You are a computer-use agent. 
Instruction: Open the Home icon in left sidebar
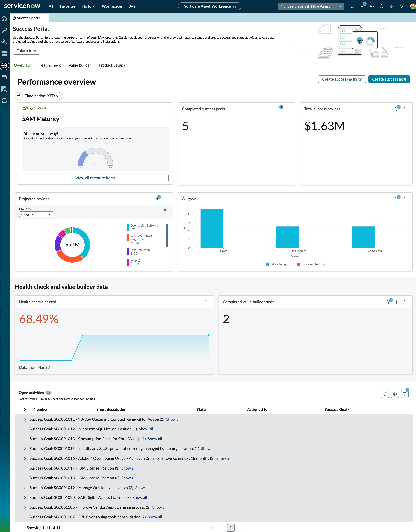pyautogui.click(x=4, y=18)
